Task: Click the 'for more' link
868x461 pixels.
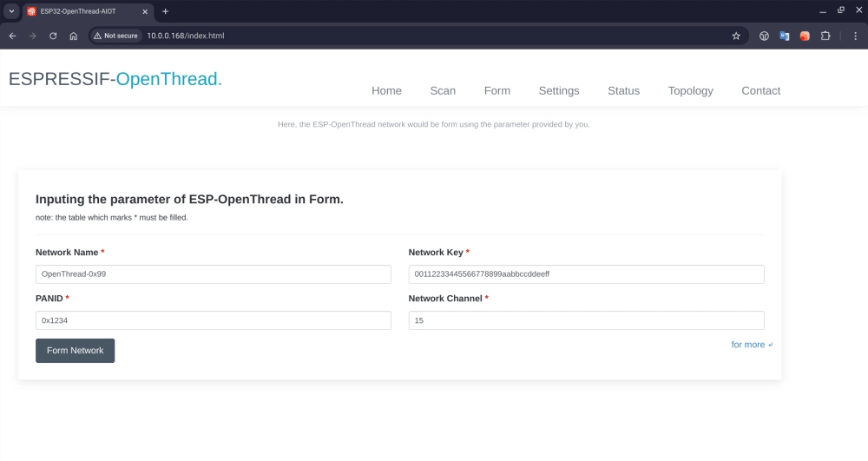Action: click(748, 345)
